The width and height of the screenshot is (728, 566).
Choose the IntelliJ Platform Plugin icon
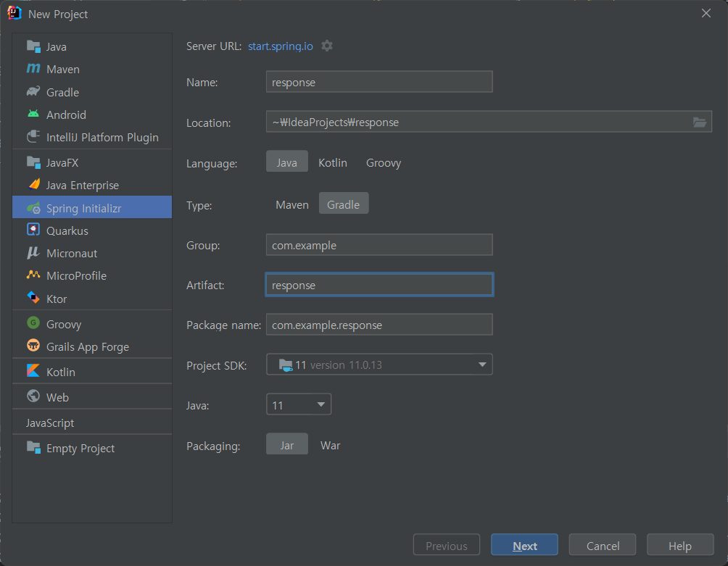tap(33, 136)
